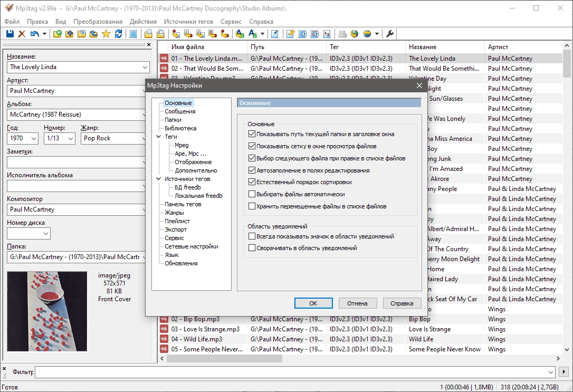Close the Mp3tag Настройки dialog

point(419,85)
